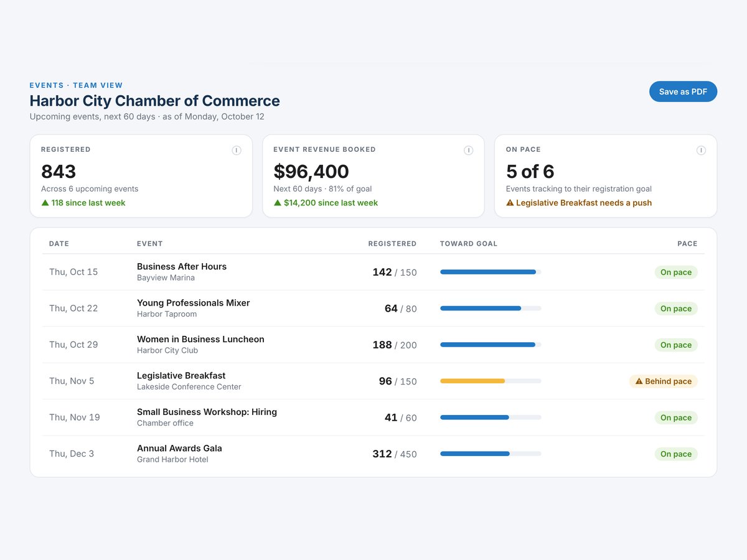Click the Legislative Breakfast needs a push alert

point(579,203)
